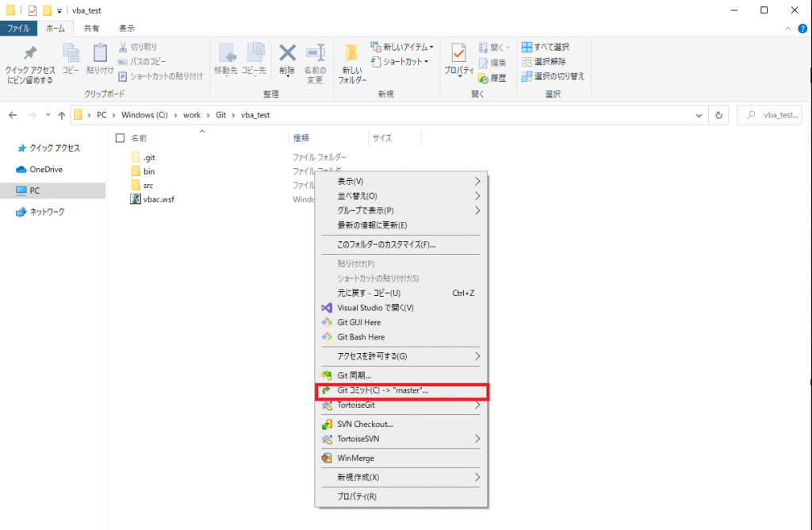The height and width of the screenshot is (530, 812).
Task: Open the address bar history dropdown
Action: [x=699, y=114]
